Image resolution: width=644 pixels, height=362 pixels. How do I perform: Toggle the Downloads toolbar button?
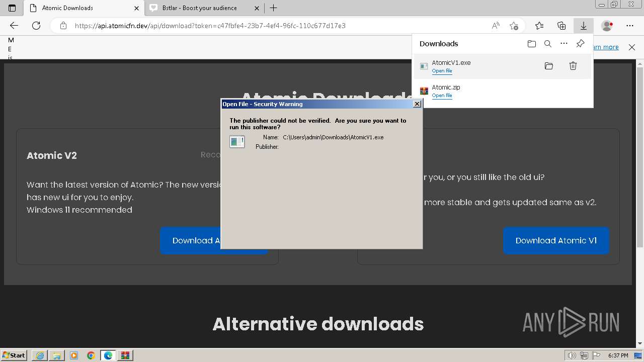(x=584, y=26)
